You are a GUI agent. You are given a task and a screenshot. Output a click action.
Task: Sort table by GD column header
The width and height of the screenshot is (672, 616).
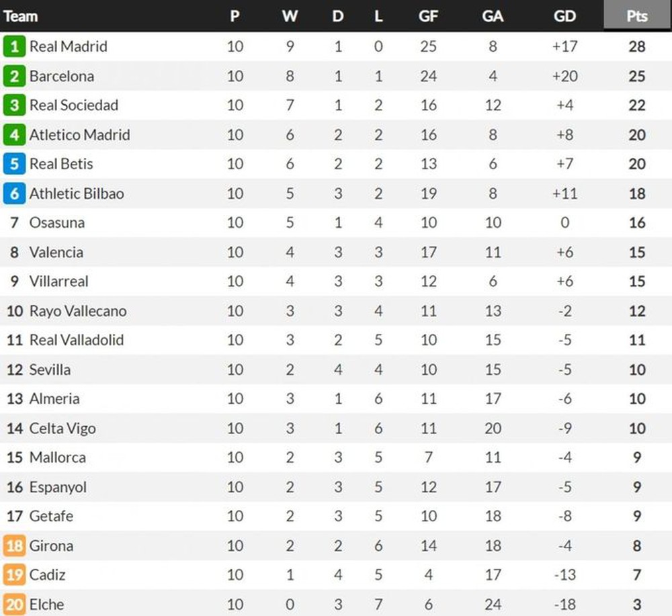click(564, 16)
